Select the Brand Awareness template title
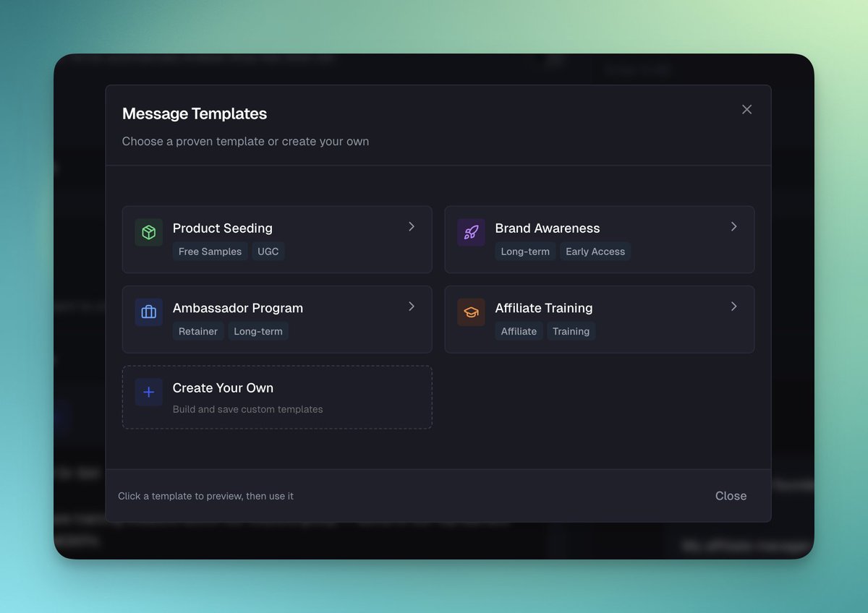 point(548,228)
